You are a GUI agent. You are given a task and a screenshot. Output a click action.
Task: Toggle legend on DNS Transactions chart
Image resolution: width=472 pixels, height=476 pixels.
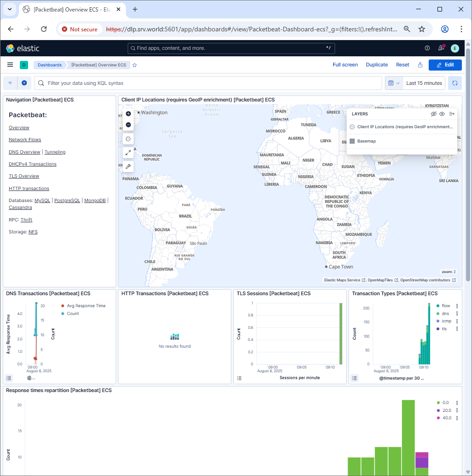coord(9,378)
